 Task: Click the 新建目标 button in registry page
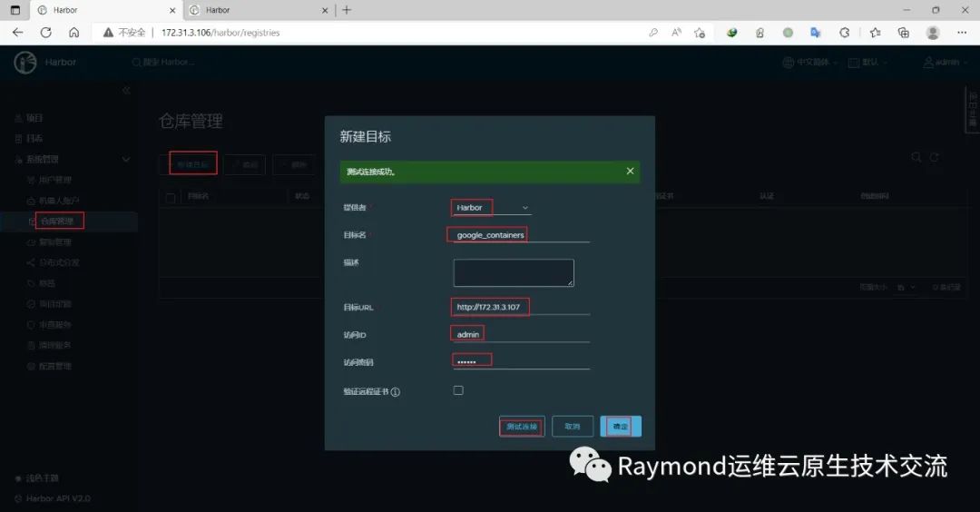pos(191,164)
